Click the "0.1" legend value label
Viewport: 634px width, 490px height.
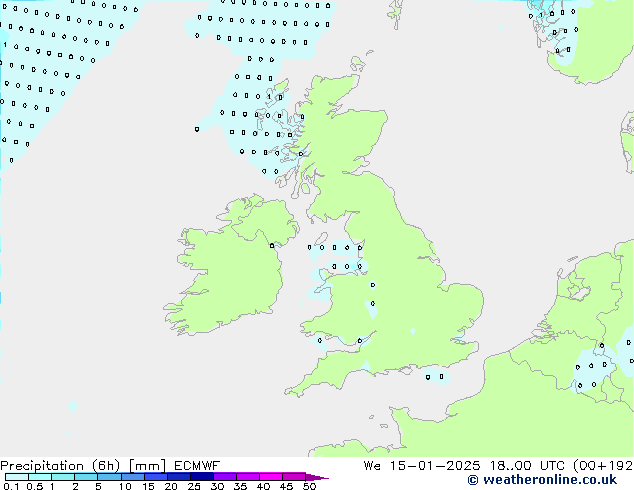click(10, 486)
